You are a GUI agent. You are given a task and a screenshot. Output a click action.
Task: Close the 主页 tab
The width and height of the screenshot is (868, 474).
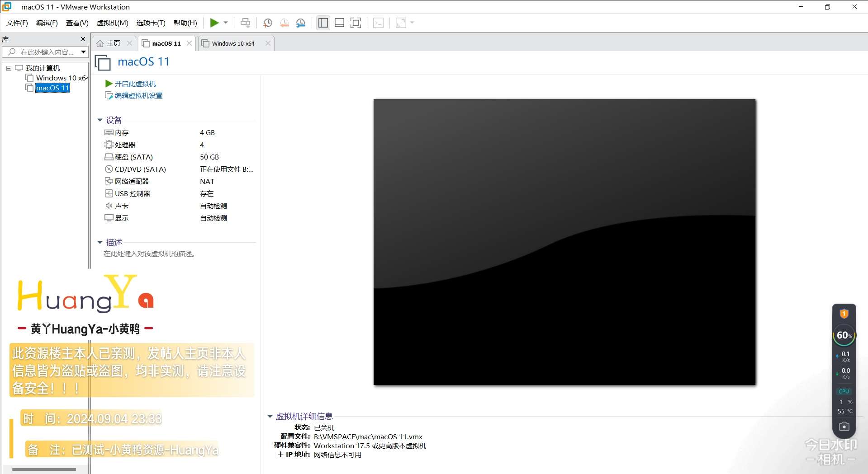tap(129, 43)
